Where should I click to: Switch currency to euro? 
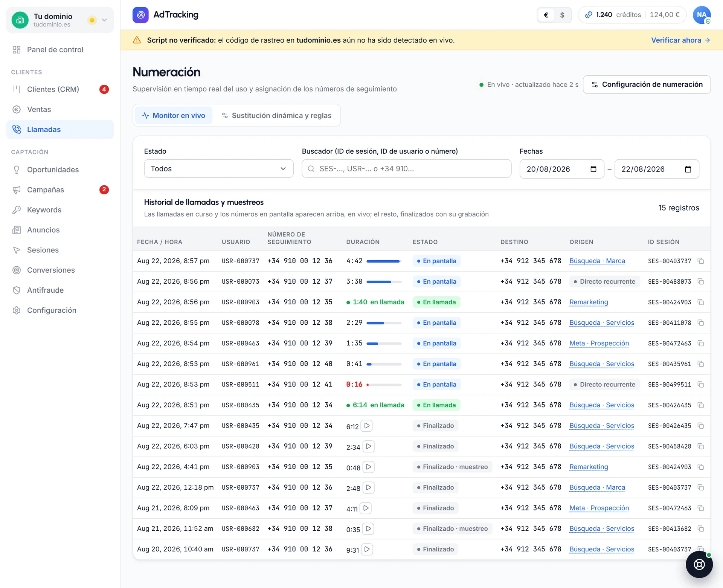(x=546, y=15)
